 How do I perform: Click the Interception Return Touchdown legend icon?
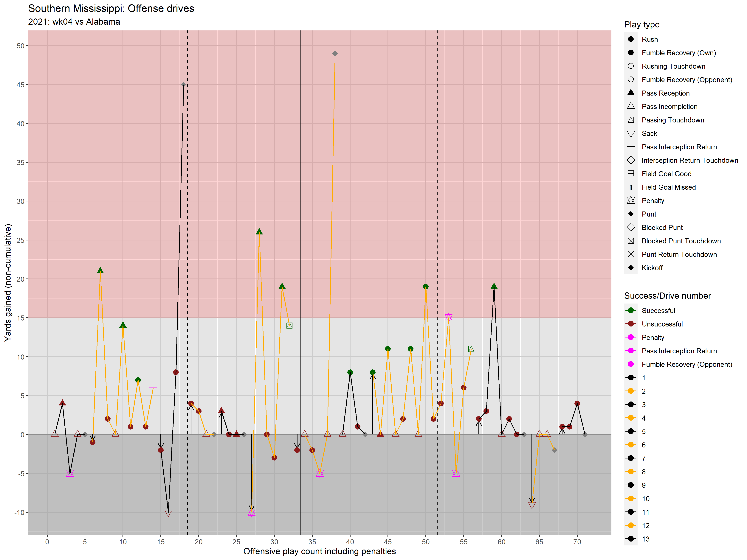tap(630, 160)
